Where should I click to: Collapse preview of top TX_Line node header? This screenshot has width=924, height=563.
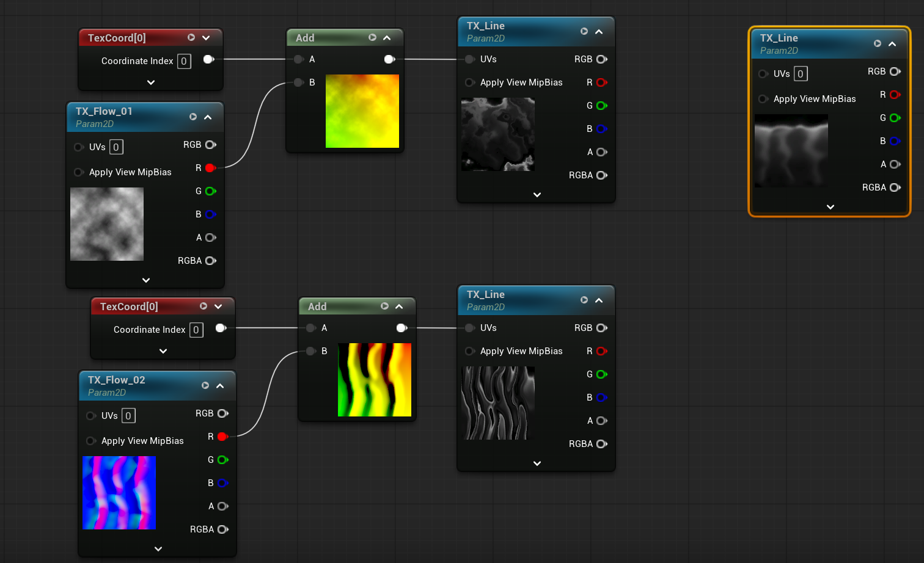pyautogui.click(x=599, y=32)
